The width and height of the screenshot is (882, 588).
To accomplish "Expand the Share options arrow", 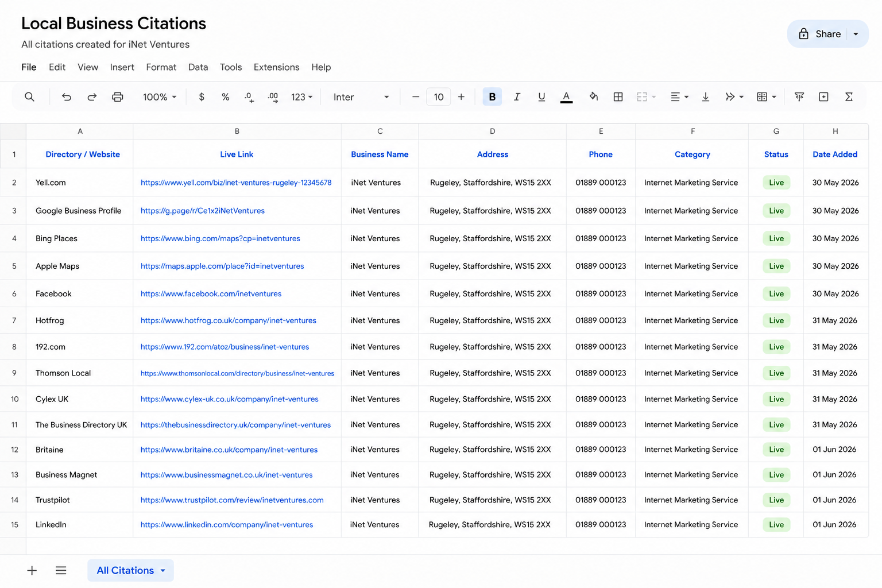I will [856, 34].
